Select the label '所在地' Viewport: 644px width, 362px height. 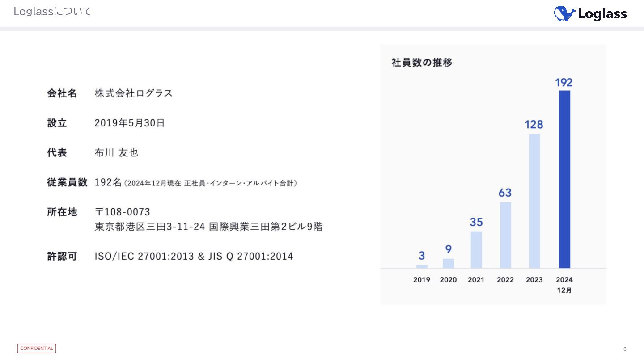click(62, 212)
